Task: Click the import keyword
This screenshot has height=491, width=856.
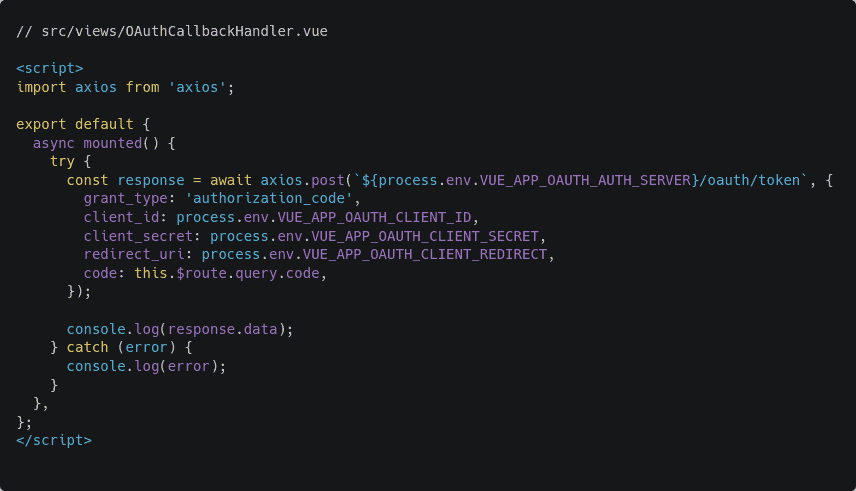Action: click(41, 87)
